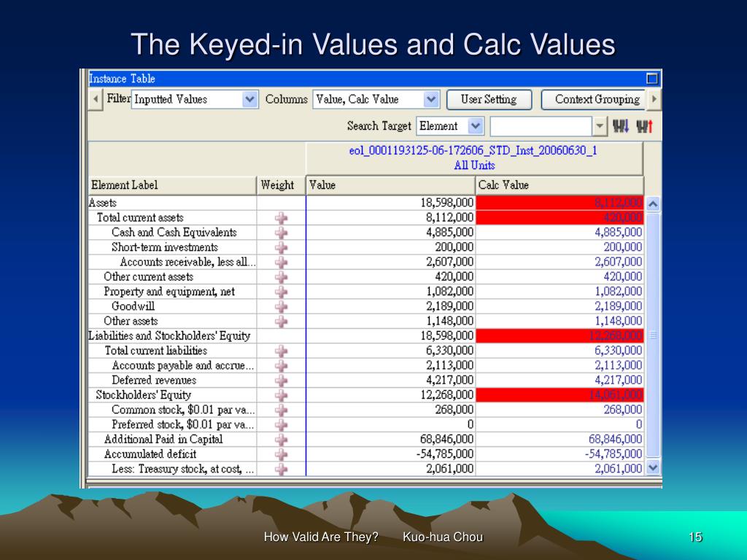Select Liabilities and Stockholders' Equity row label
The width and height of the screenshot is (747, 560).
click(x=169, y=335)
